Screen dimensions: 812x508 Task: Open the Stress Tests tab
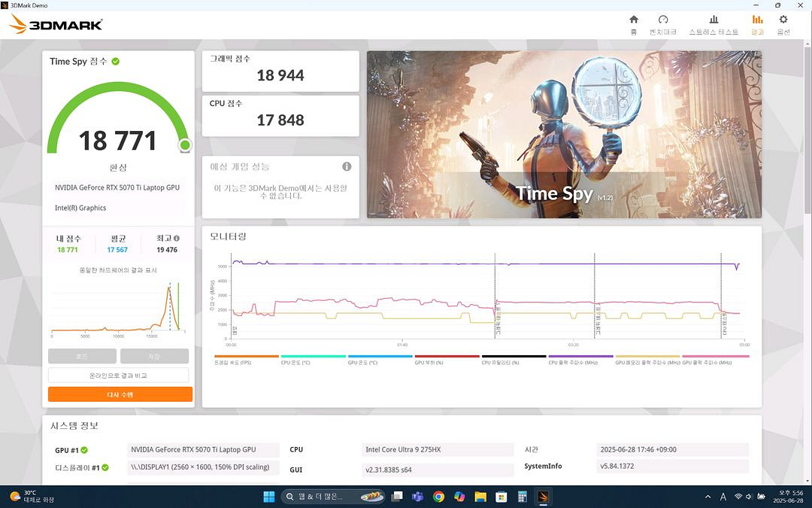pyautogui.click(x=713, y=24)
